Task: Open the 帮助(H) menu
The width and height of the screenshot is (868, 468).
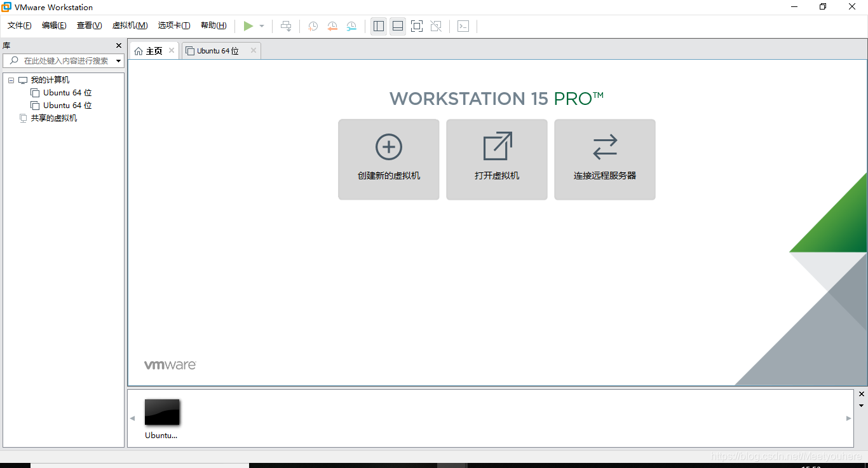Action: pos(214,25)
